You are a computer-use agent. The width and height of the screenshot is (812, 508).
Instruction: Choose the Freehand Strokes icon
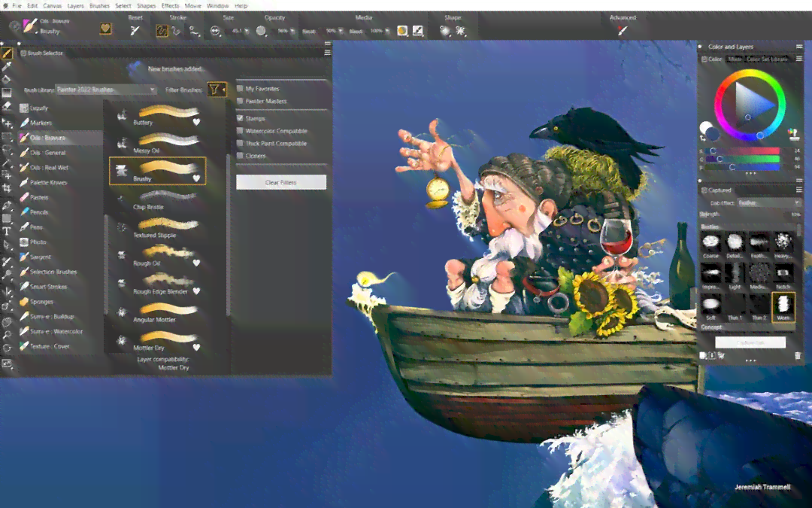(x=162, y=31)
